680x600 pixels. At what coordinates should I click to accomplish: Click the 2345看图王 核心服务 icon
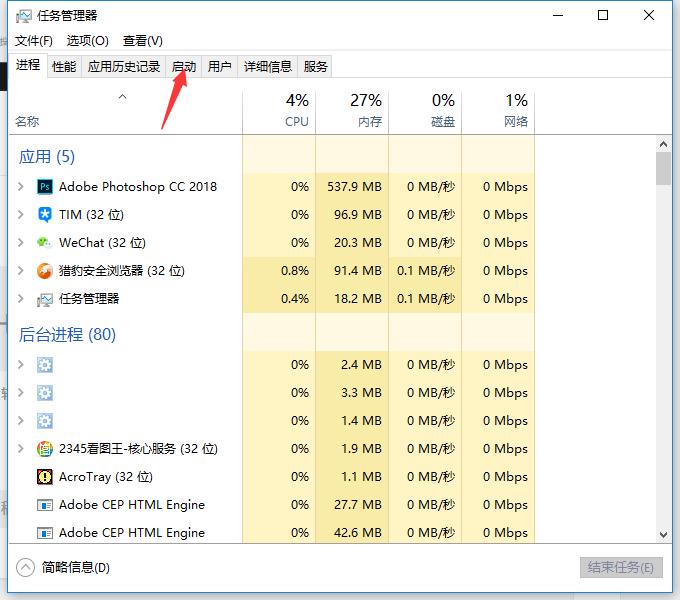tap(45, 449)
